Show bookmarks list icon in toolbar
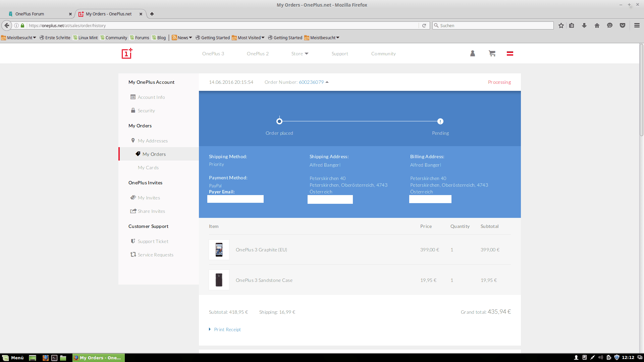 point(572,25)
